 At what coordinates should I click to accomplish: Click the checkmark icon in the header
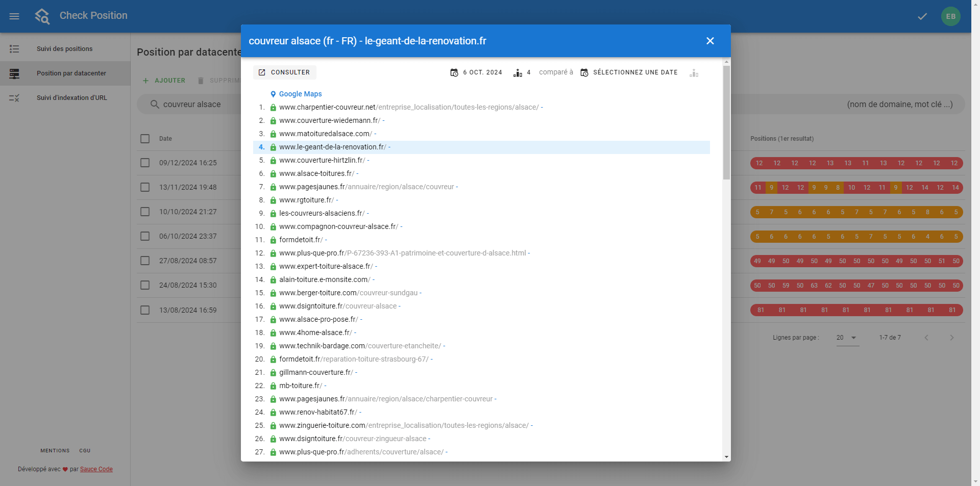pos(922,16)
